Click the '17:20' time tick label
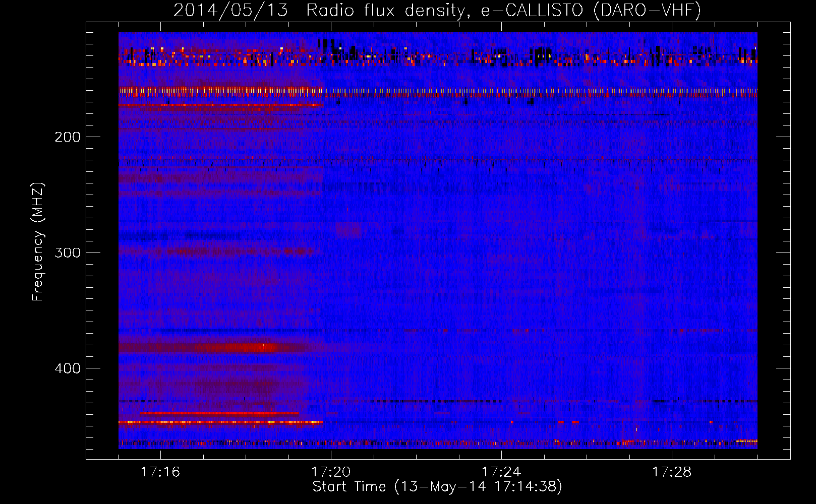This screenshot has width=816, height=504. [331, 472]
